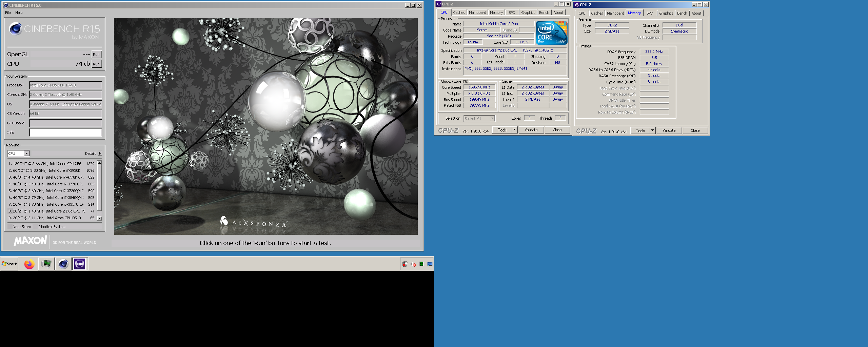Click the GFX Board field

[65, 123]
